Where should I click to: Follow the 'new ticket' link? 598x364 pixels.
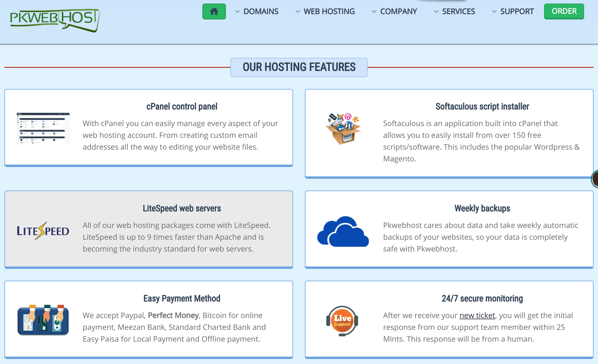click(x=477, y=315)
